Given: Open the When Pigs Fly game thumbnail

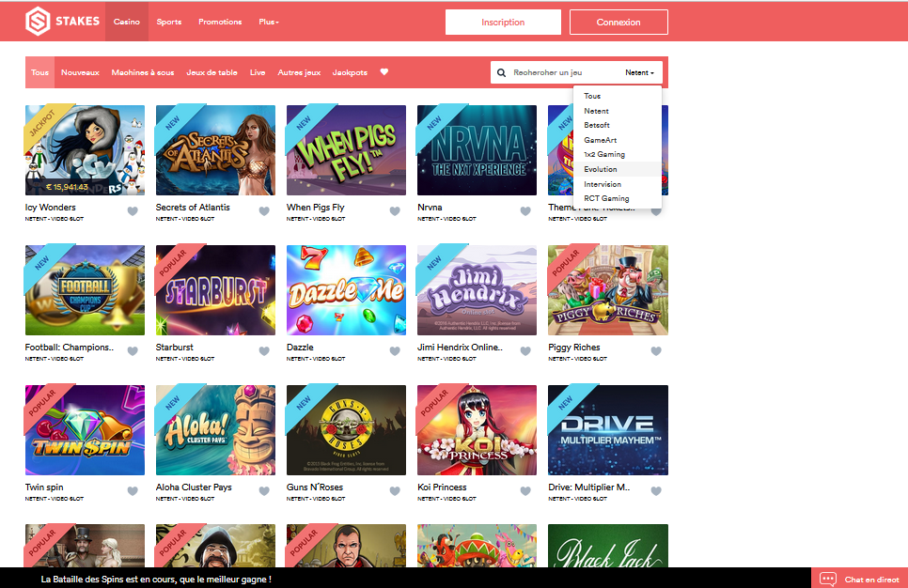Looking at the screenshot, I should pyautogui.click(x=346, y=149).
